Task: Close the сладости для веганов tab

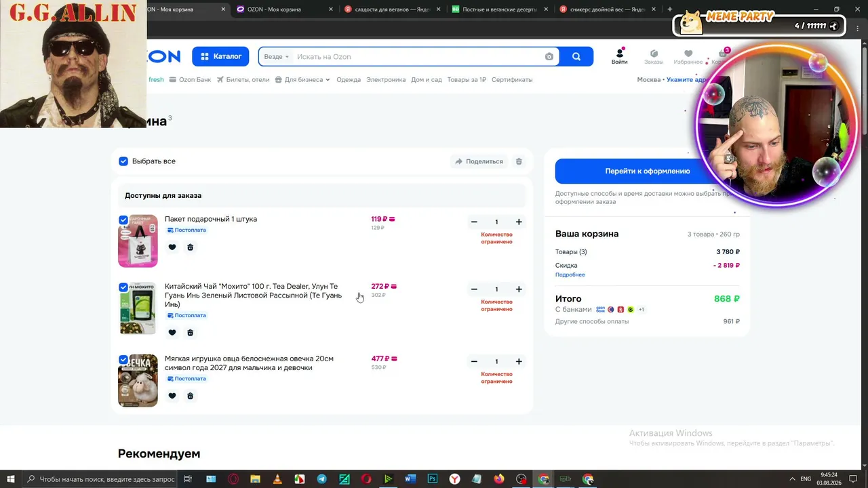Action: pos(438,9)
